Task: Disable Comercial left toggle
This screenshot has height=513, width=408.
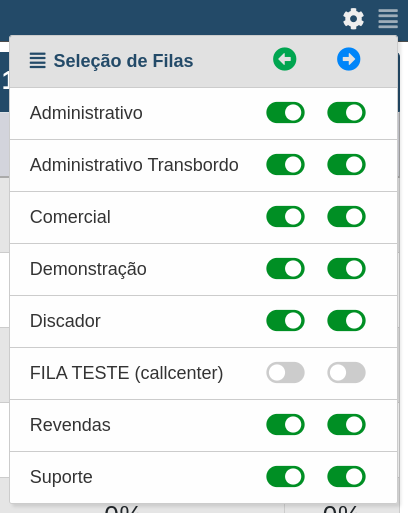Action: click(x=285, y=217)
